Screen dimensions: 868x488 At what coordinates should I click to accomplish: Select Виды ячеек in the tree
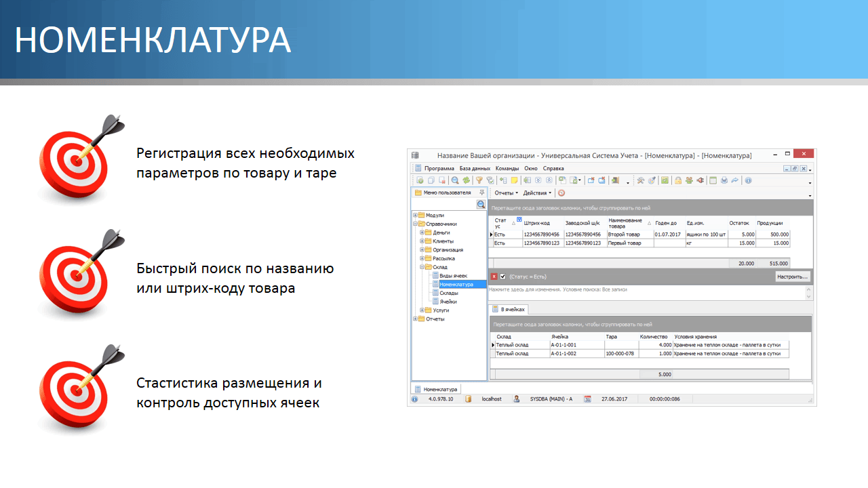(454, 276)
